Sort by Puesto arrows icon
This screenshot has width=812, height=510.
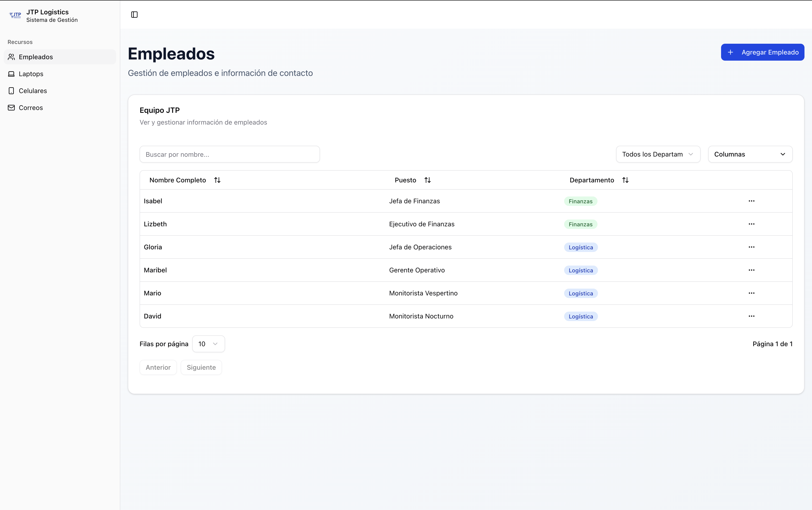coord(427,180)
